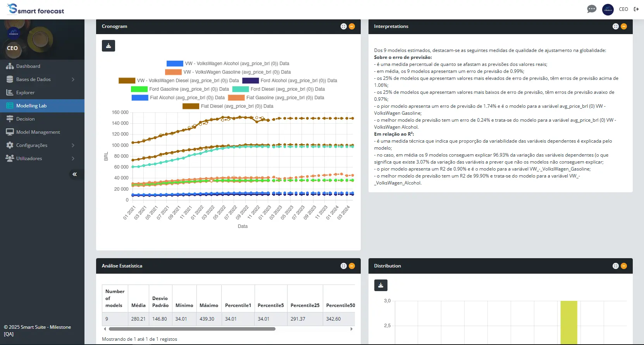Expand the Utilizadores submenu
This screenshot has height=345, width=644.
[x=73, y=159]
